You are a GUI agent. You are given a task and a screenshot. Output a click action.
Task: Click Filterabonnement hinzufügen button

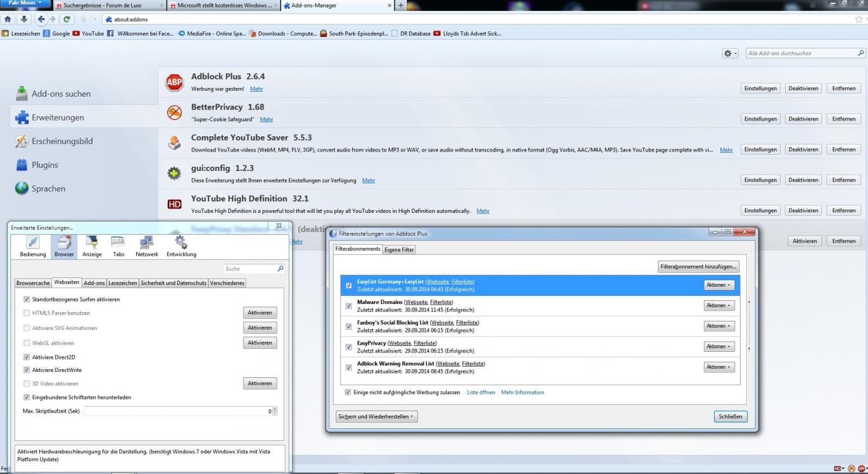698,267
